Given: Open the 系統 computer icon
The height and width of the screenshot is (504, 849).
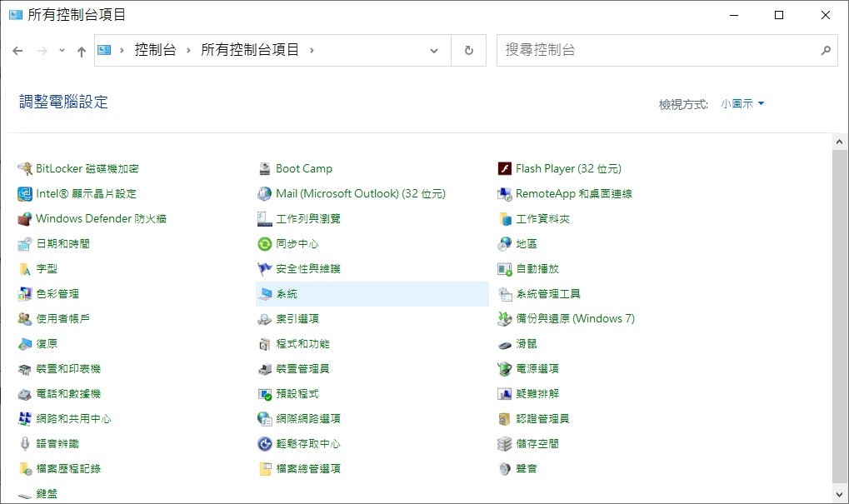Looking at the screenshot, I should [265, 294].
